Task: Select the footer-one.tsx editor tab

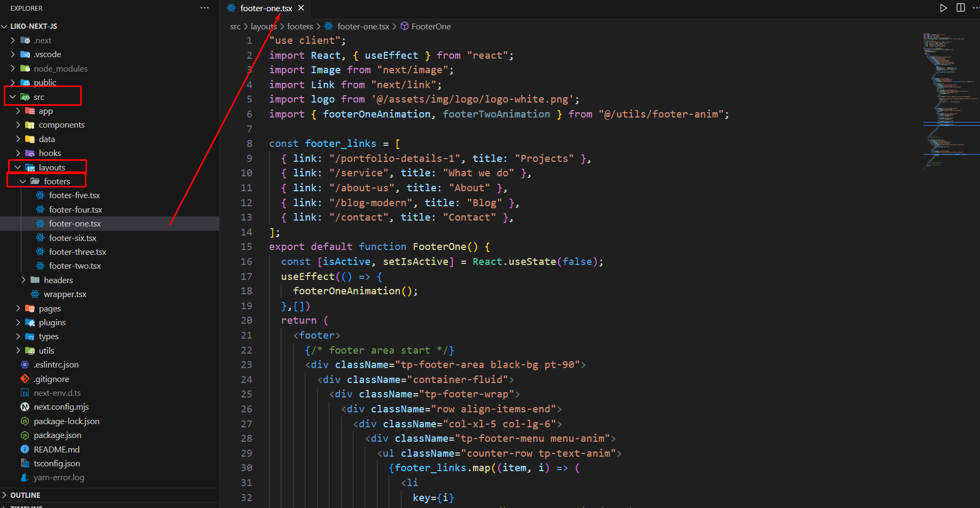Action: 266,8
